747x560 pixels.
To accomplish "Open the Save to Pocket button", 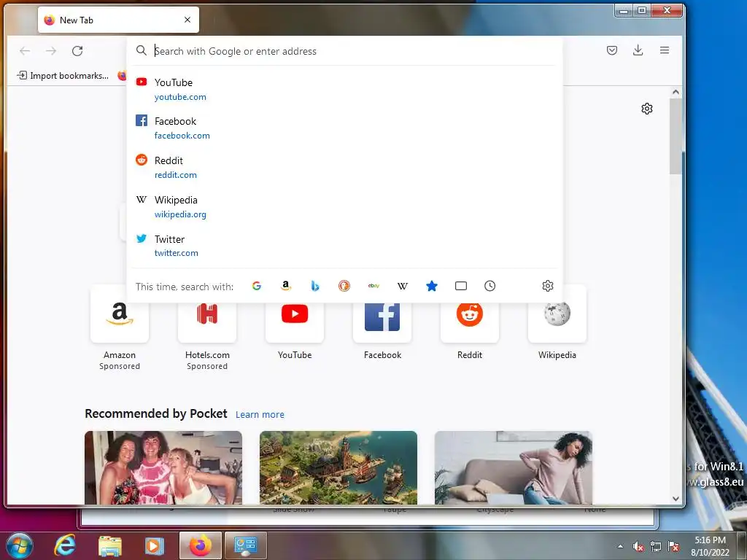I will pyautogui.click(x=612, y=50).
